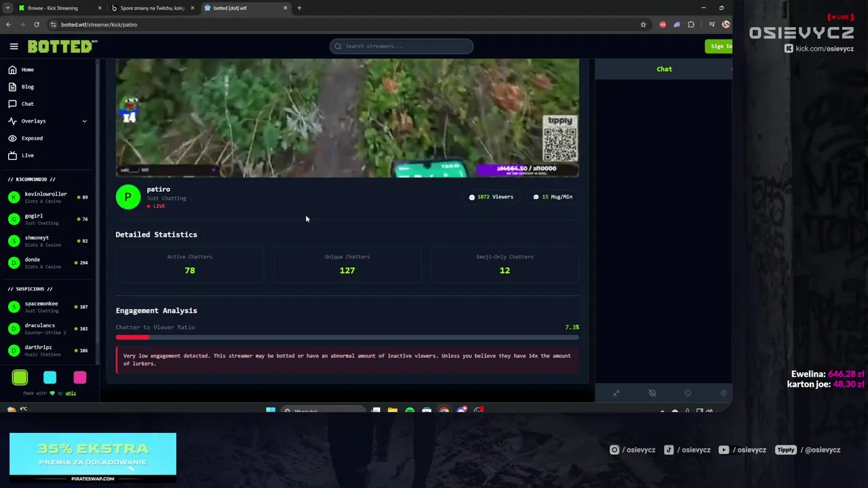Click the Detailed Statistics heading
Screen dimensions: 868x488
tap(156, 235)
